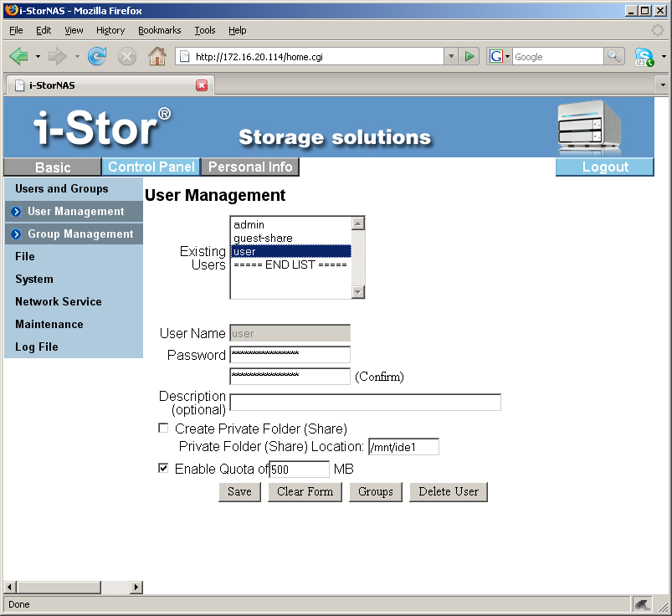Open the Edit menu
672x616 pixels.
(44, 30)
